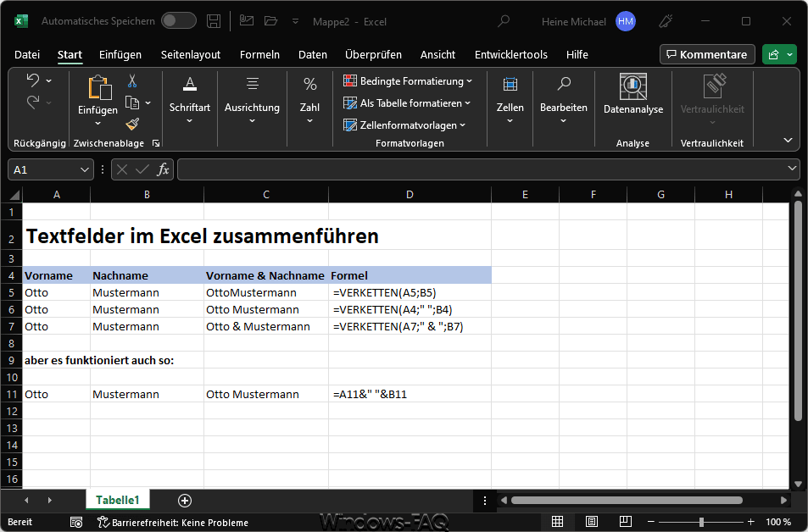Select row 5 header
The image size is (808, 532).
point(11,292)
